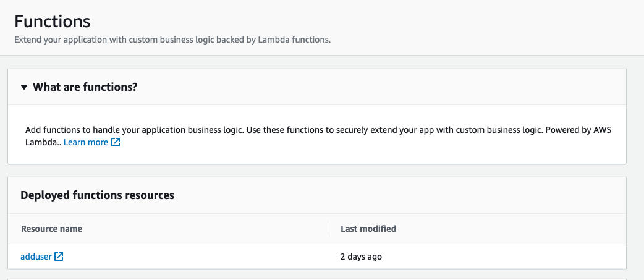Open the adduser function resource link
644x280 pixels.
pyautogui.click(x=36, y=257)
